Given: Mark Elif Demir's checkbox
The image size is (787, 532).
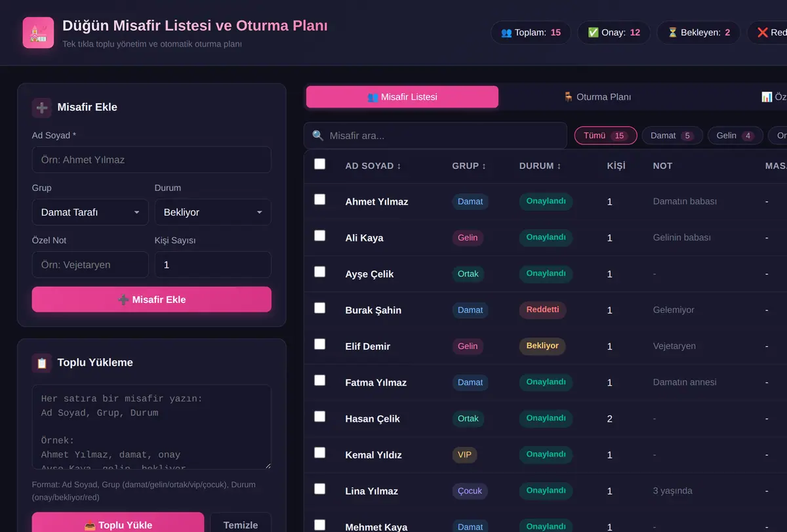Looking at the screenshot, I should [x=319, y=344].
